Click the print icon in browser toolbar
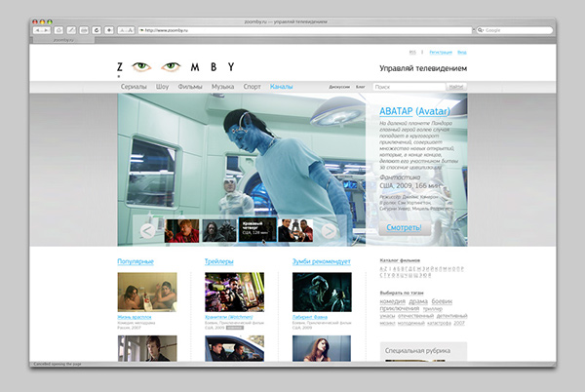Screen dimensions: 585x392 [x=84, y=30]
